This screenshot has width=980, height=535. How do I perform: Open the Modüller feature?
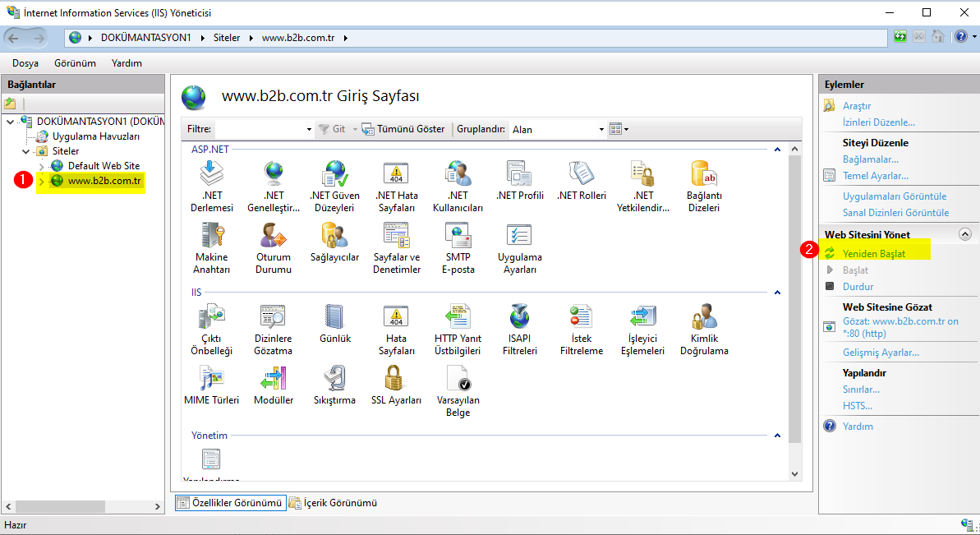pos(273,385)
